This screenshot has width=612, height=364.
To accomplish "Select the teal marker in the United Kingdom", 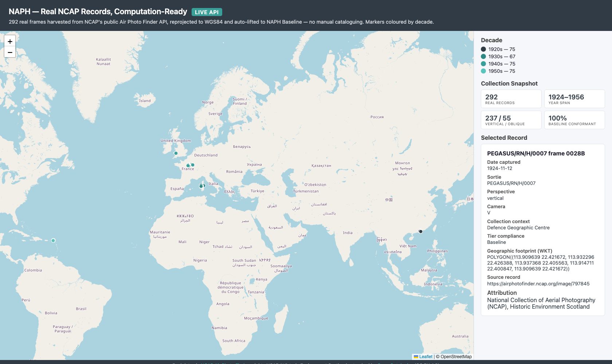I will 176,153.
